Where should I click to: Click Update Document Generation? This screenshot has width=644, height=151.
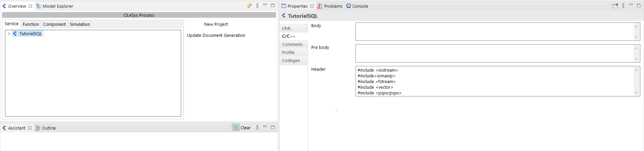[x=216, y=35]
